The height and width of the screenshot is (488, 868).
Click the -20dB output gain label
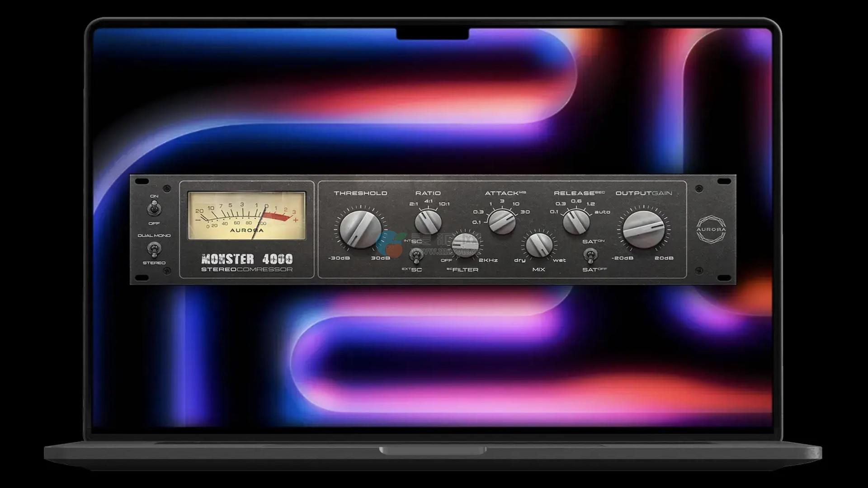(x=623, y=258)
